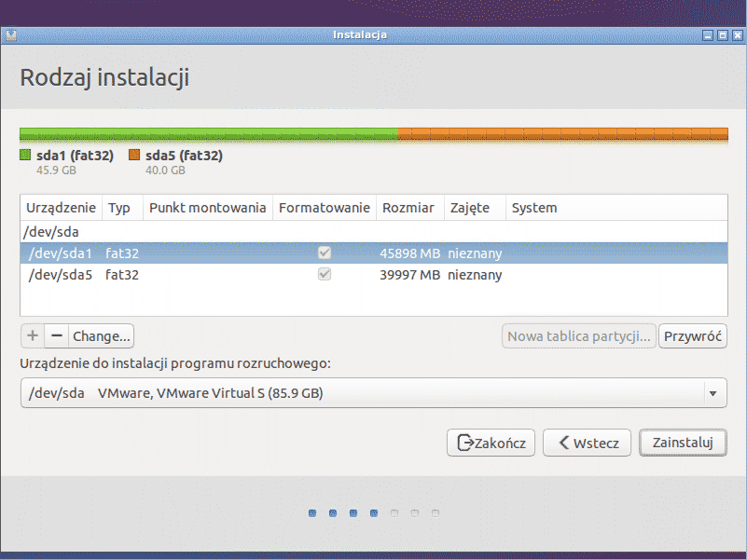Screen dimensions: 747x560
Task: Click the dropdown arrow beside VMware Virtual S
Action: click(713, 393)
